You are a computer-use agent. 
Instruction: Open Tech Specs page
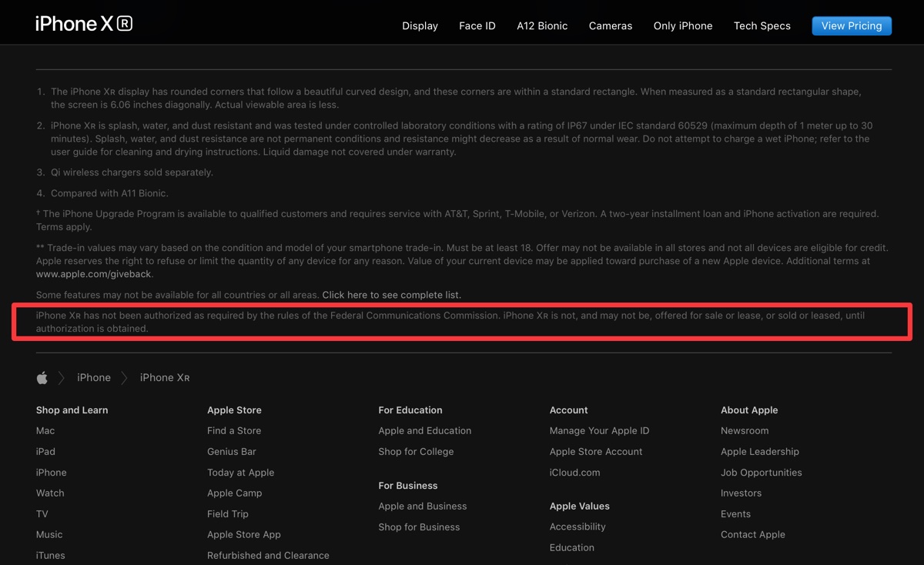pos(762,25)
